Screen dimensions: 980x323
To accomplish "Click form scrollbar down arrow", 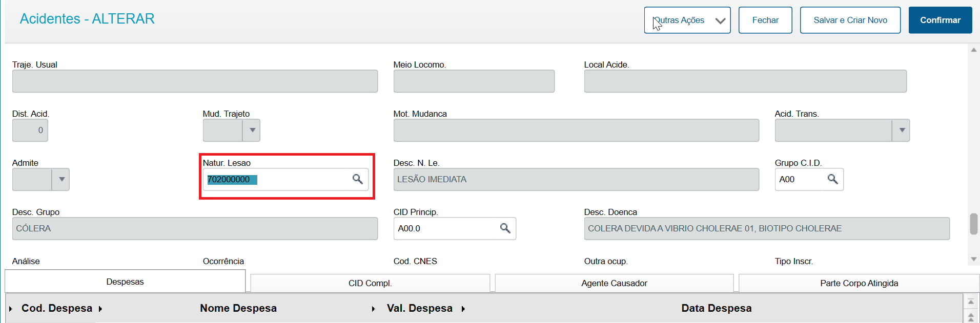I will tap(974, 260).
